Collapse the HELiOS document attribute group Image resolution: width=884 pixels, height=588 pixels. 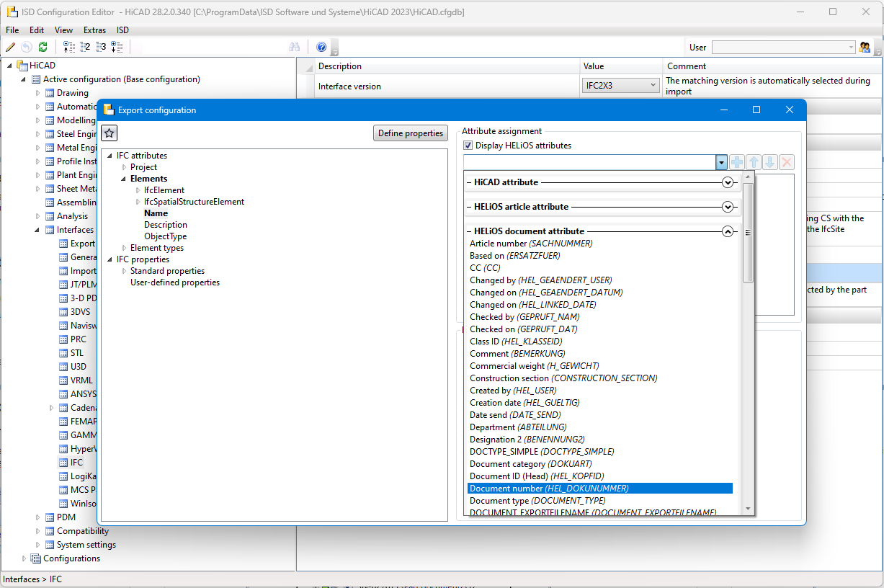(x=728, y=231)
